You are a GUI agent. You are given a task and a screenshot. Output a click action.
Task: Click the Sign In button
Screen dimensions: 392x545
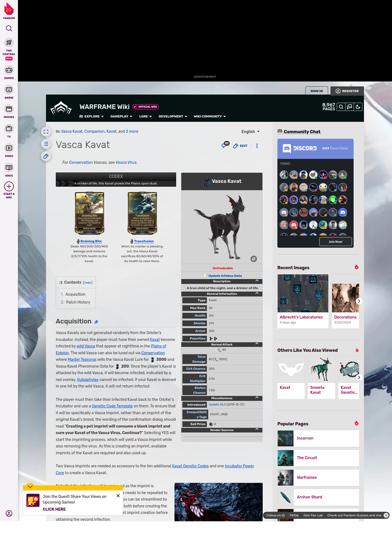pos(317,91)
